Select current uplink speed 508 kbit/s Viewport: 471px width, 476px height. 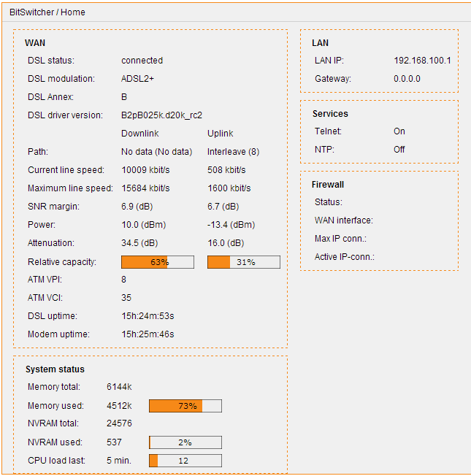point(226,170)
